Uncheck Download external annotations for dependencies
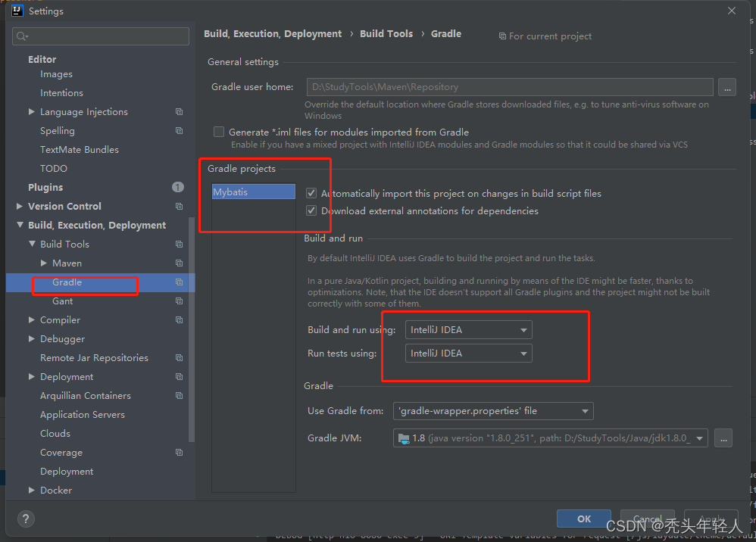The width and height of the screenshot is (756, 542). pos(311,210)
